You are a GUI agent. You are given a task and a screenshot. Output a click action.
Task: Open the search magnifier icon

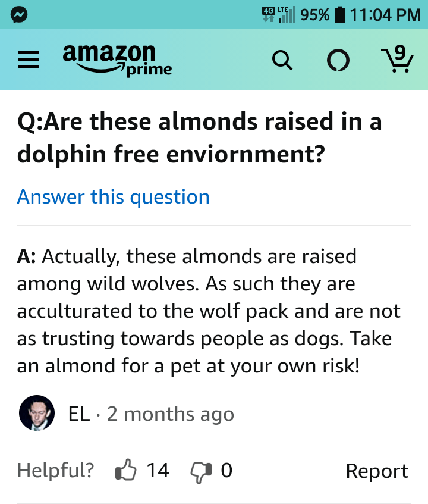click(x=282, y=61)
